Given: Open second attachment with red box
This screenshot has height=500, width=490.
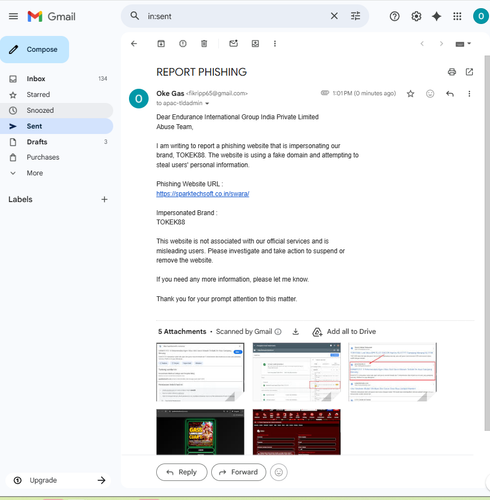Looking at the screenshot, I should pos(297,372).
